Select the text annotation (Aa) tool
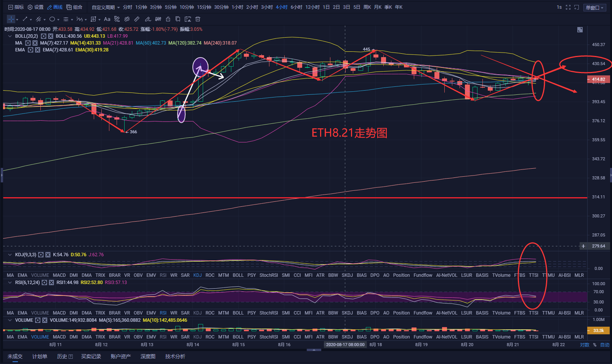The width and height of the screenshot is (612, 364). 107,19
